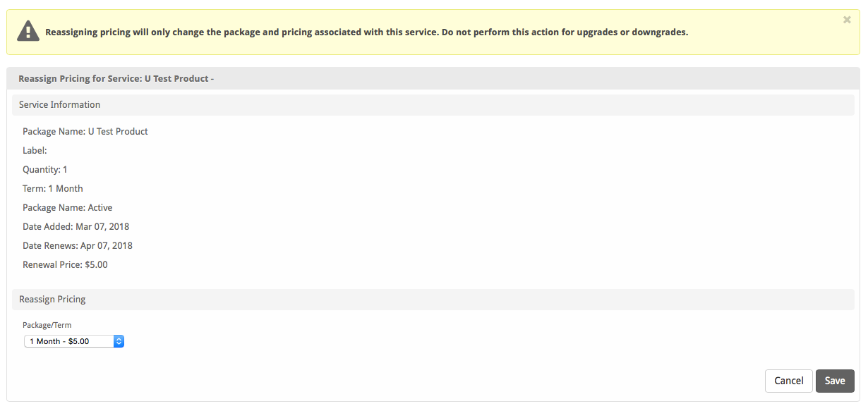The width and height of the screenshot is (868, 411).
Task: Click the Date Added Mar 07, 2018 line
Action: pos(76,226)
